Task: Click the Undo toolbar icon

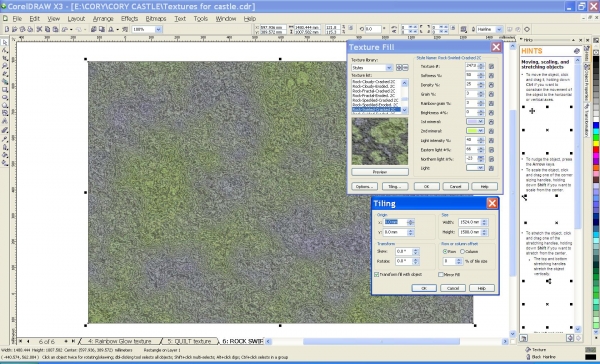Action: click(65, 29)
